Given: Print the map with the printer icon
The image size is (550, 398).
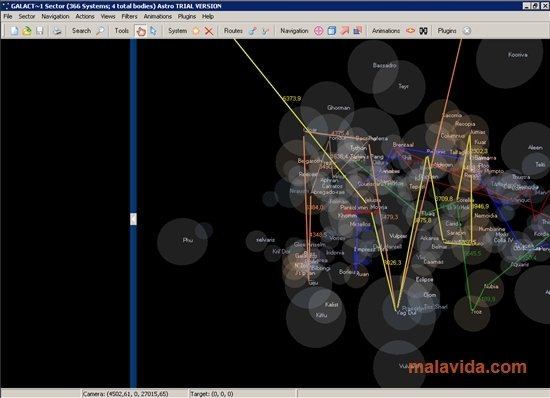Looking at the screenshot, I should coord(57,31).
